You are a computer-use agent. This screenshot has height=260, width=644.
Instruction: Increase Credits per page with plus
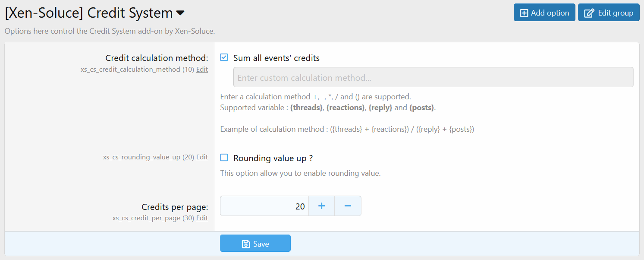coord(321,206)
